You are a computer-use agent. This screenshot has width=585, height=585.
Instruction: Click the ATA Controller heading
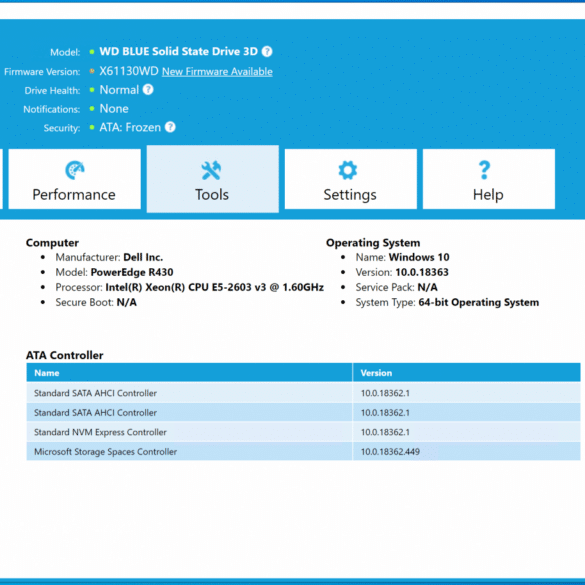pos(65,355)
